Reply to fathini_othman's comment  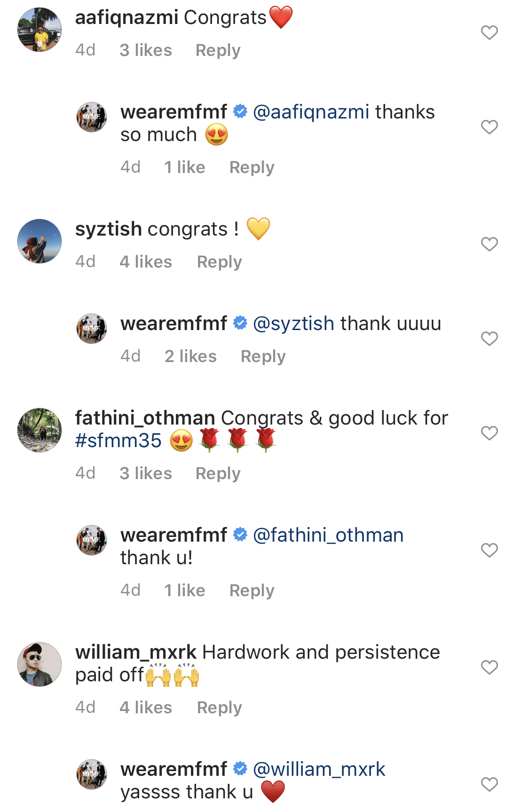point(218,473)
